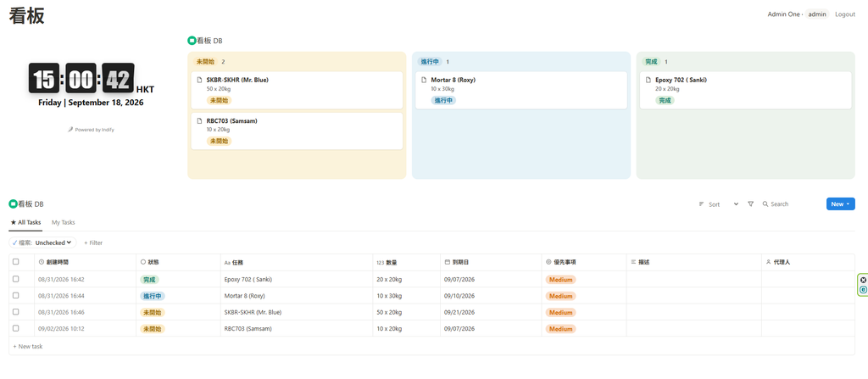Viewport: 868px width, 379px height.
Task: Click the 未開始 status pill in the RBC703 table row
Action: 153,329
